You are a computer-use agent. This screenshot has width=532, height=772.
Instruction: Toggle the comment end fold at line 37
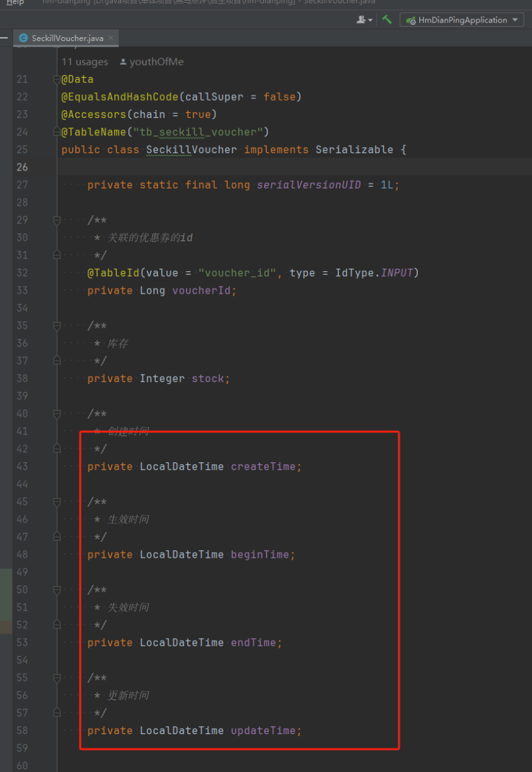point(56,361)
